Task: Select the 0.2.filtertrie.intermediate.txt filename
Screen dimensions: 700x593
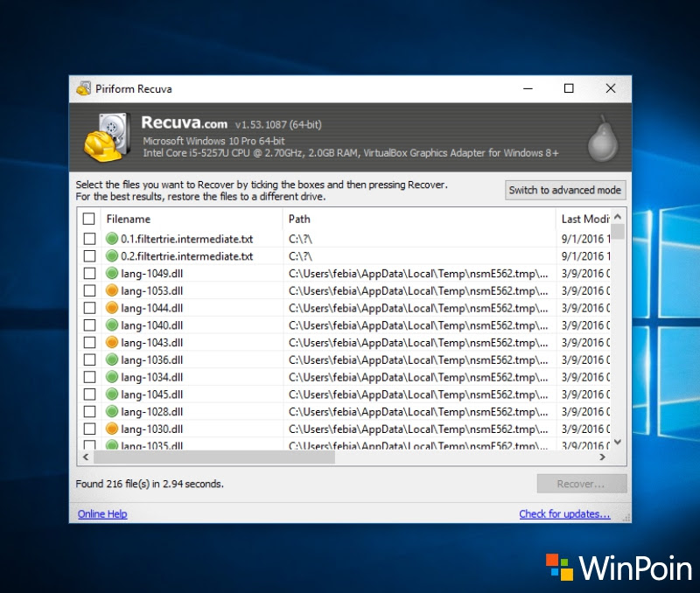Action: (x=186, y=256)
